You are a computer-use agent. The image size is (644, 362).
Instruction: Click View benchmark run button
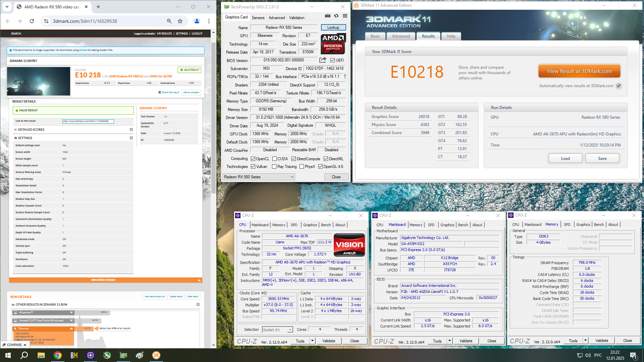click(155, 296)
